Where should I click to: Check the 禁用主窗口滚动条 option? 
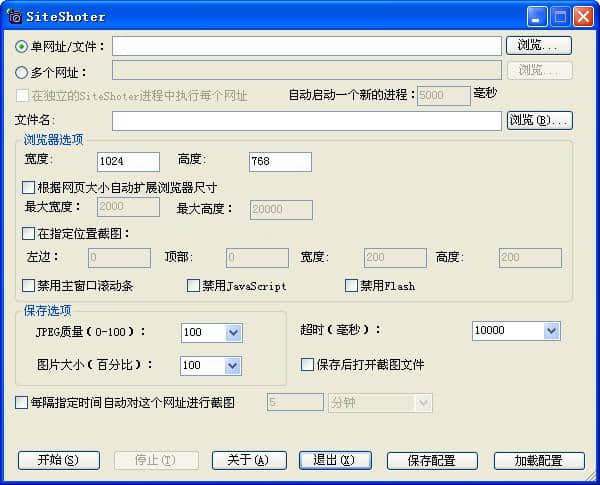[x=28, y=286]
